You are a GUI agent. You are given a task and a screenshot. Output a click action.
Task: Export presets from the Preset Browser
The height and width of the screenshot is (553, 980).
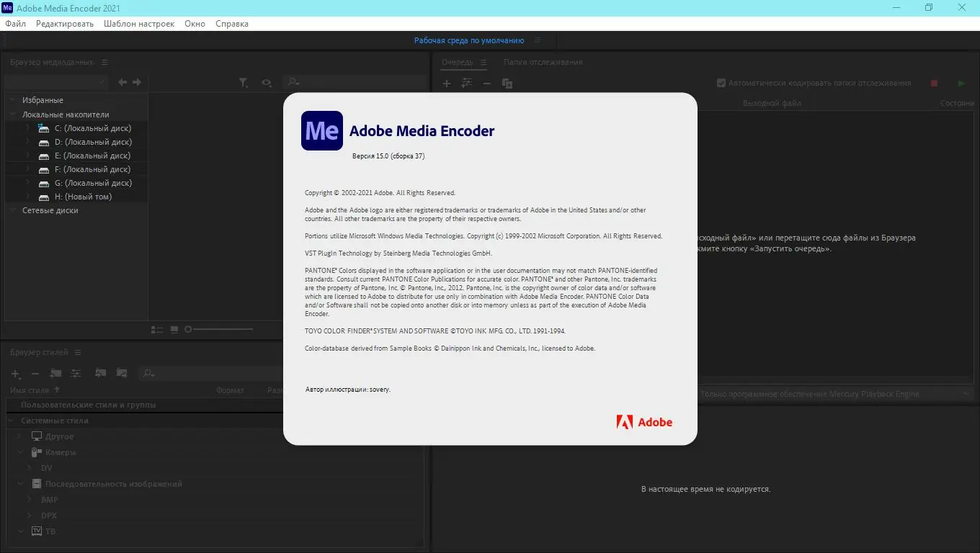122,373
